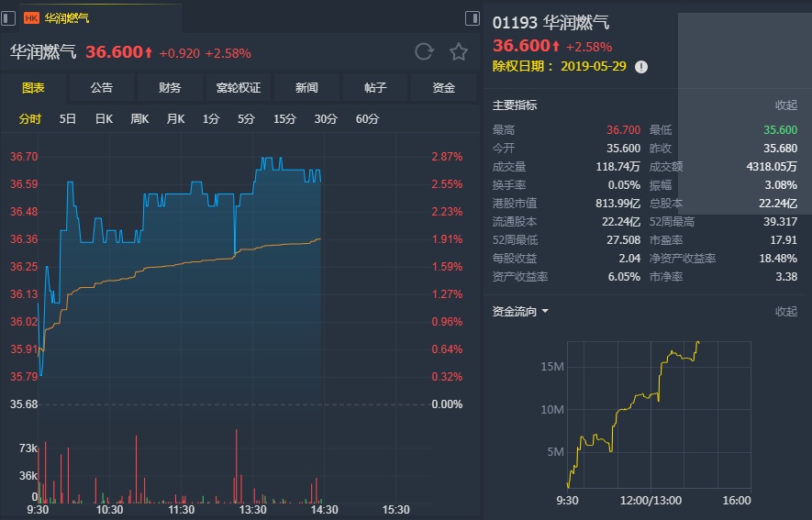Image resolution: width=812 pixels, height=520 pixels.
Task: Click the ex-dividend date info icon
Action: click(x=641, y=66)
